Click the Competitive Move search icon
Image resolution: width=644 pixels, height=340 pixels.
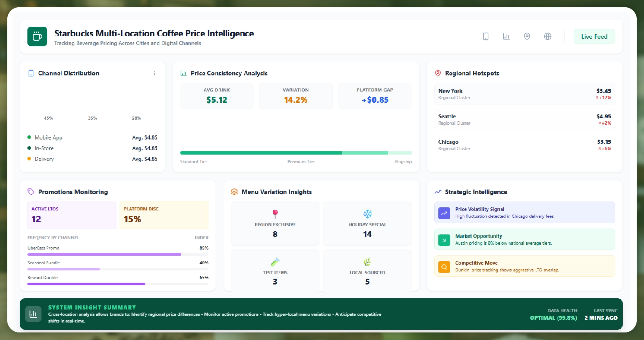pos(444,267)
